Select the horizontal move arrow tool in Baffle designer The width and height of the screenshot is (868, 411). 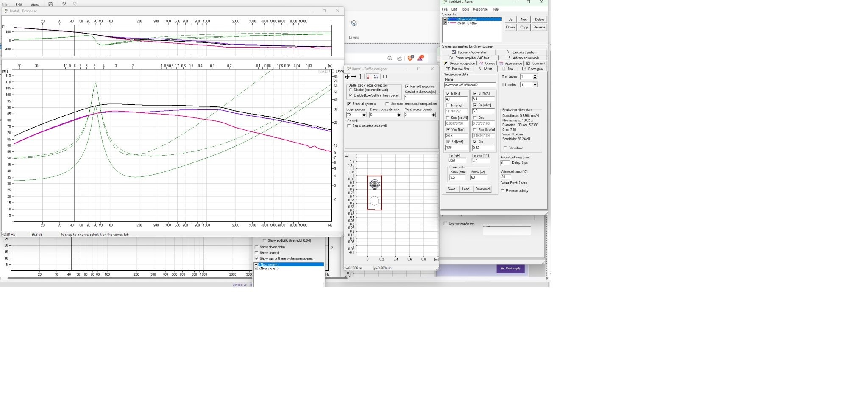(353, 77)
